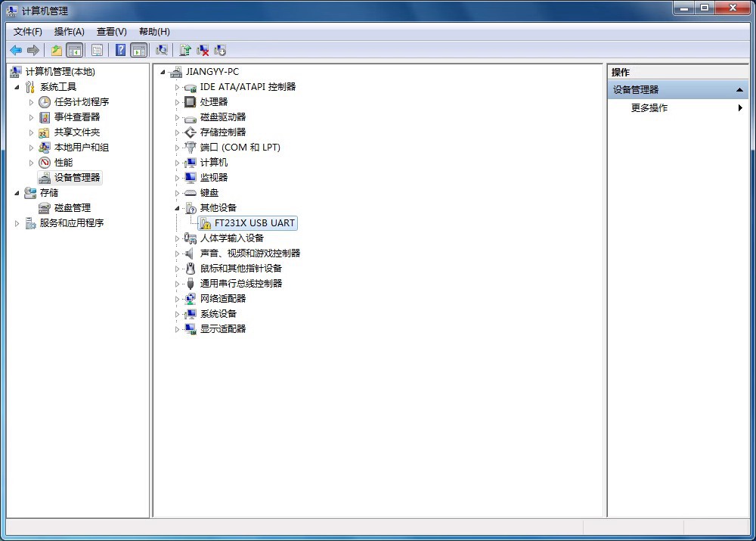Toggle the Show/Hide Action Pane button
756x541 pixels.
click(139, 50)
